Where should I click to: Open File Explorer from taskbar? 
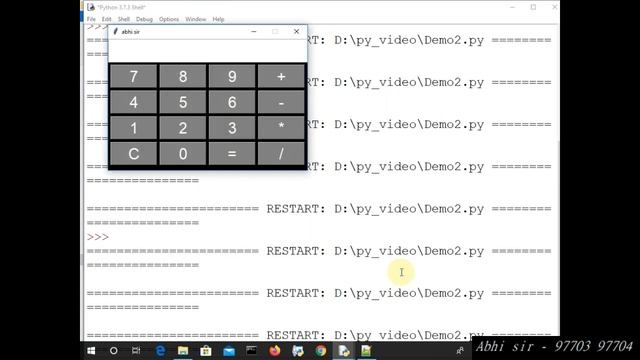[183, 351]
